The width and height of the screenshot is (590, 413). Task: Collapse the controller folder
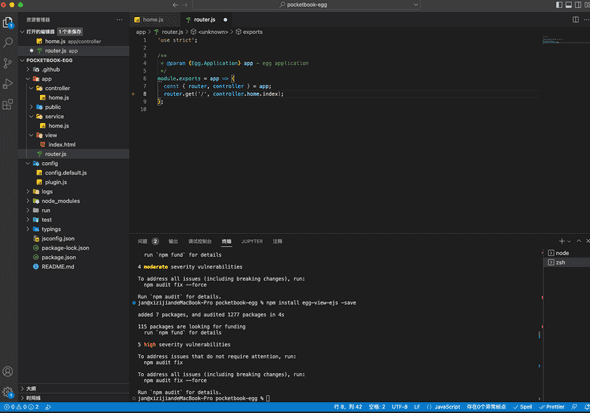[31, 88]
